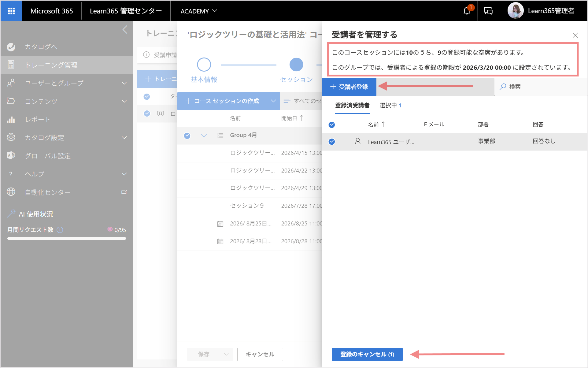The image size is (588, 368).
Task: Uncheck the Learn365 ユーザ row checkbox
Action: [x=332, y=142]
